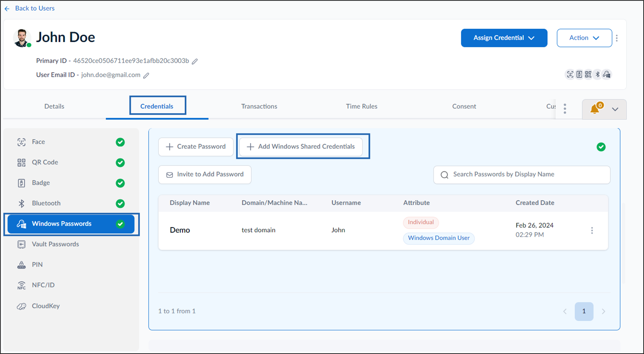
Task: Go to next page arrow
Action: [x=604, y=311]
